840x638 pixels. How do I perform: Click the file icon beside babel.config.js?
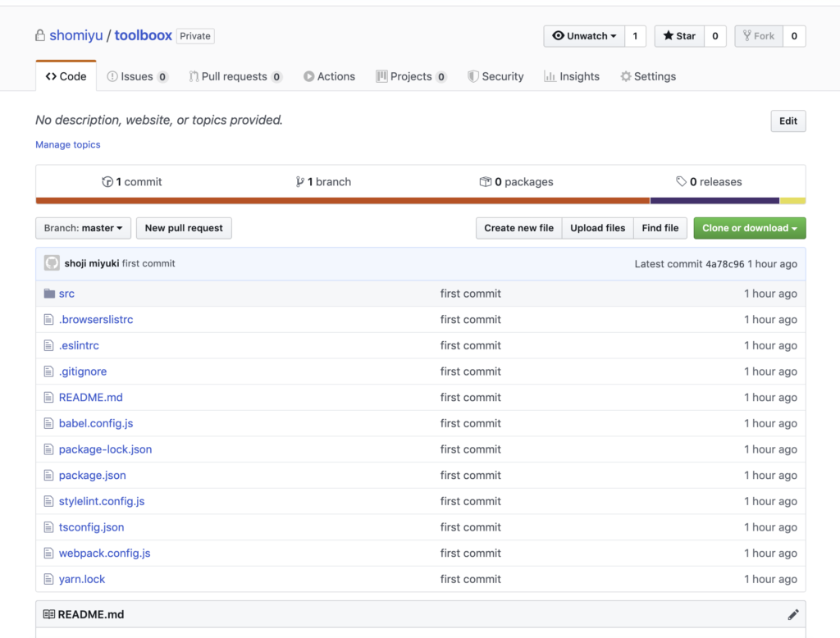click(x=48, y=424)
